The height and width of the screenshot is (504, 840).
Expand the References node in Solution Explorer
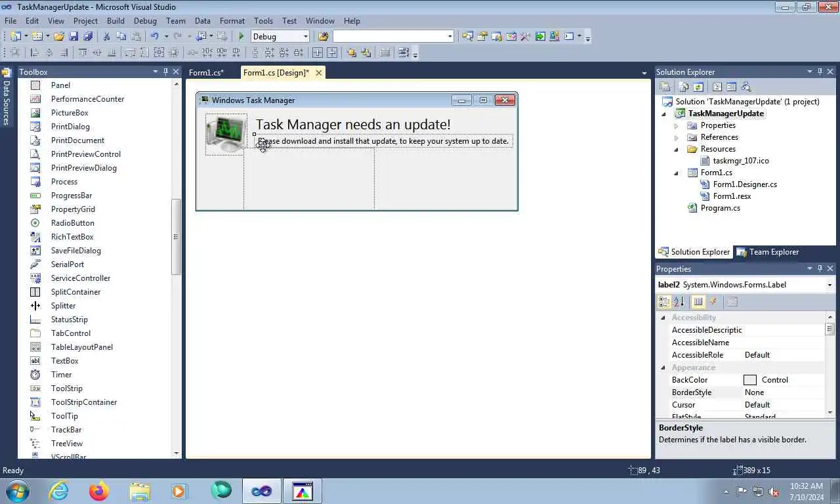click(676, 137)
